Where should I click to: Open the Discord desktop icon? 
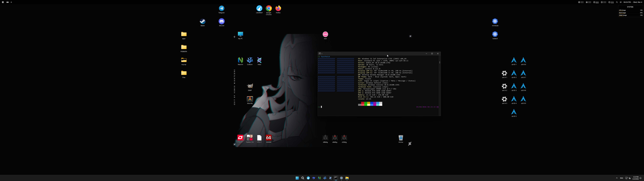click(x=222, y=21)
